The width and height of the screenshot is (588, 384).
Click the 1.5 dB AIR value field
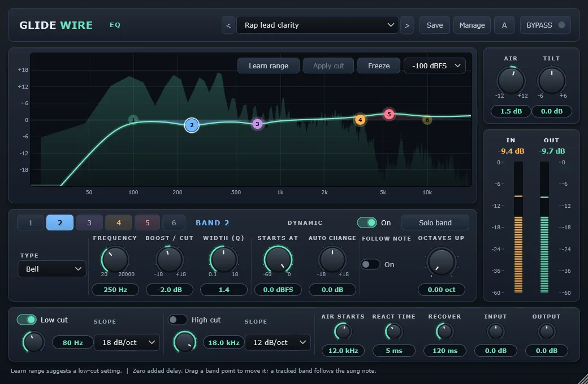[511, 111]
